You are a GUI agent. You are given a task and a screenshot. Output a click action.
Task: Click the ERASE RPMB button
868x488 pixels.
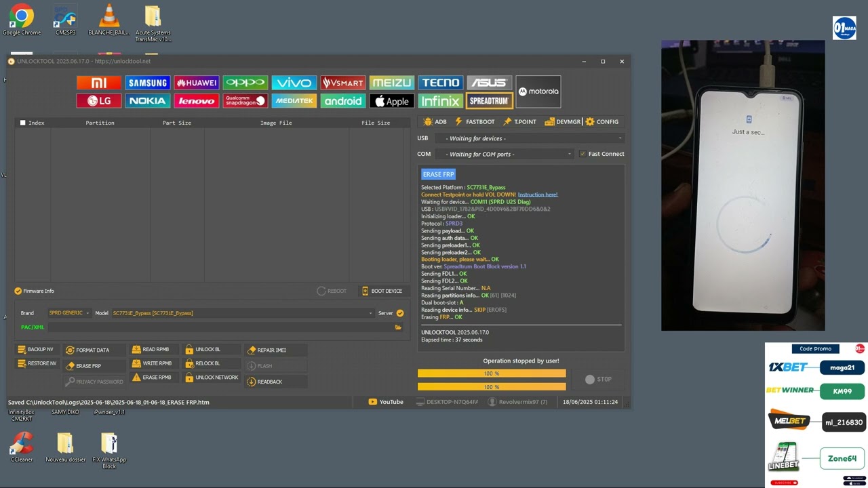pyautogui.click(x=155, y=377)
